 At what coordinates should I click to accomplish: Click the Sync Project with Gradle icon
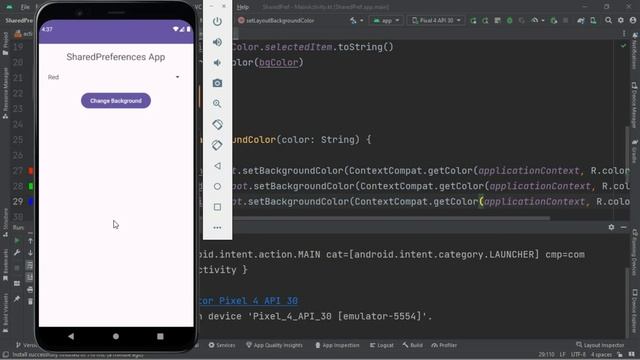pos(580,20)
